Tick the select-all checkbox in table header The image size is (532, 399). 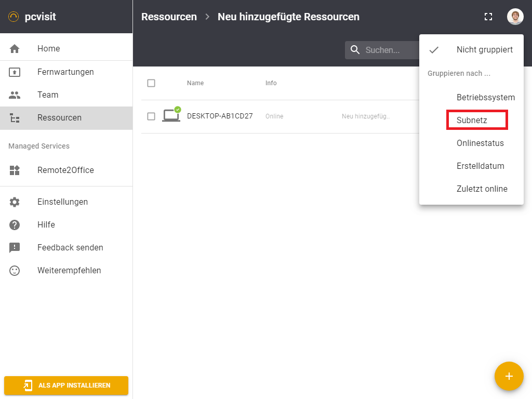click(x=151, y=83)
